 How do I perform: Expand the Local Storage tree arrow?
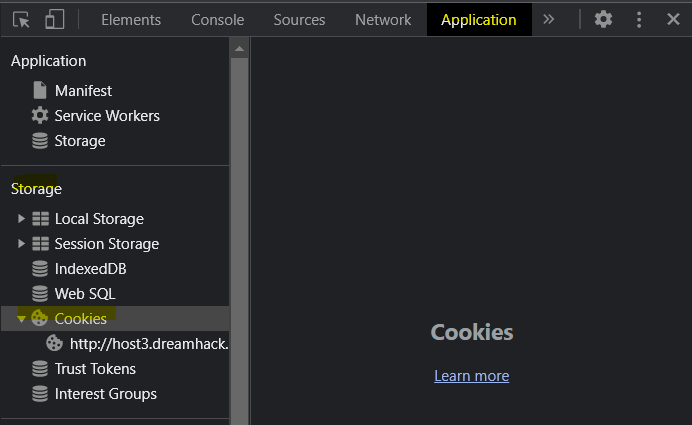(x=21, y=218)
